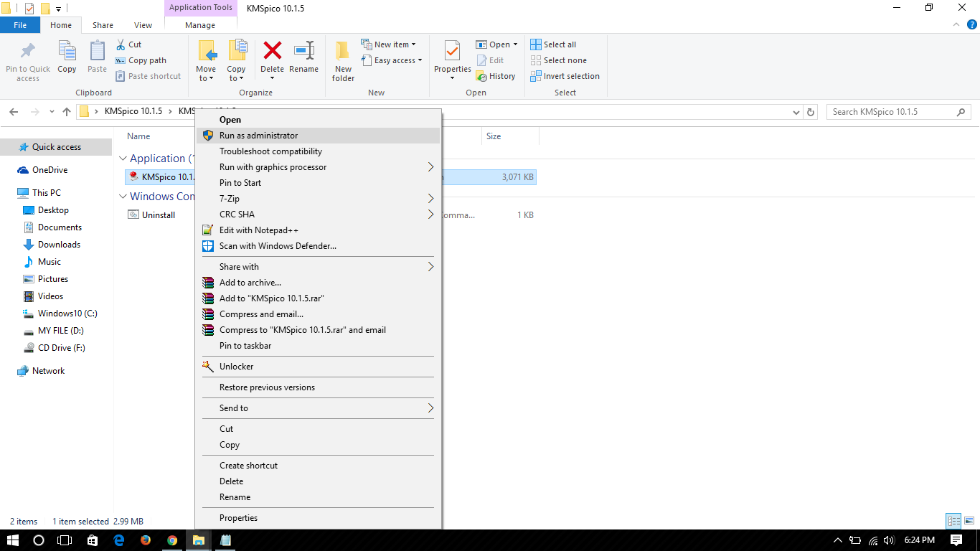Expand the 7-Zip submenu
The width and height of the screenshot is (980, 551).
228,198
